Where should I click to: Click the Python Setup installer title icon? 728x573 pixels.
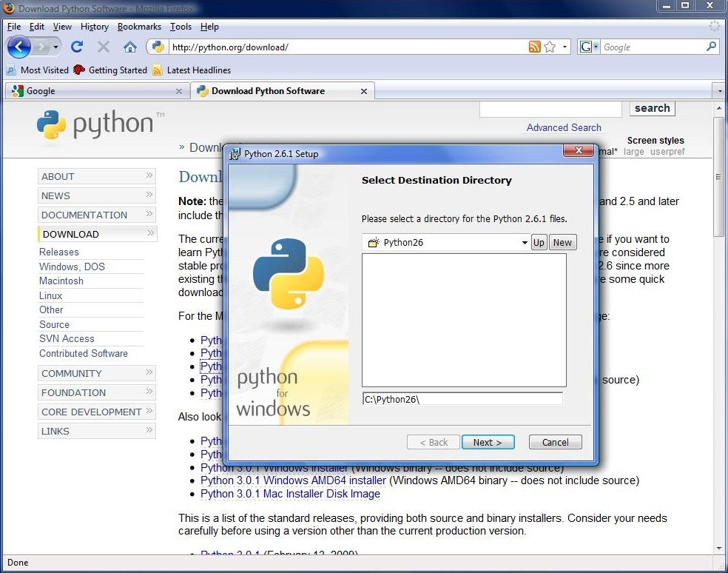pos(235,154)
